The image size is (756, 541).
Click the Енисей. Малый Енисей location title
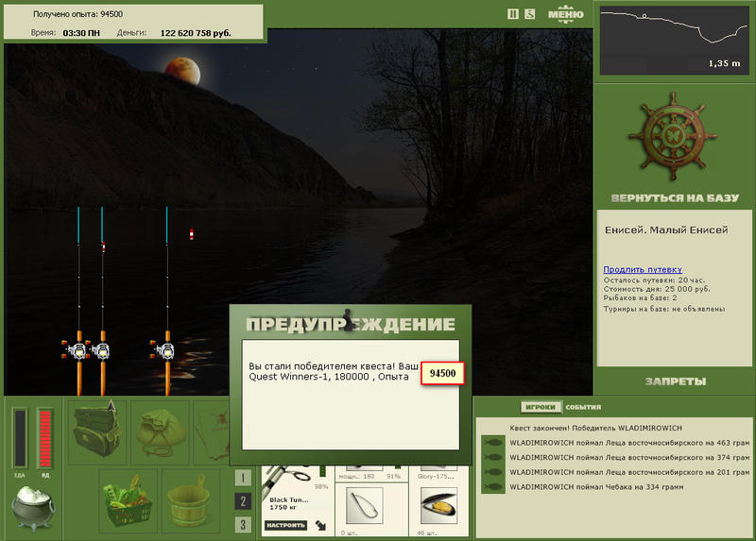(666, 229)
